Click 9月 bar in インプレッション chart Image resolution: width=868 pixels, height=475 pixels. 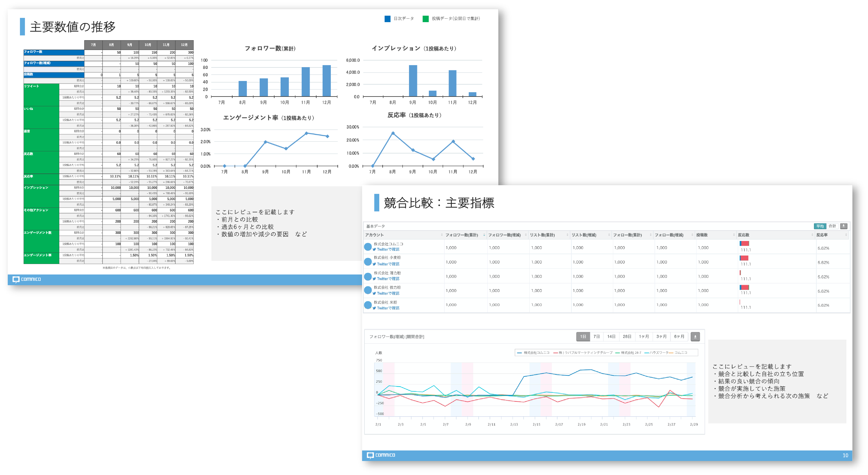413,81
